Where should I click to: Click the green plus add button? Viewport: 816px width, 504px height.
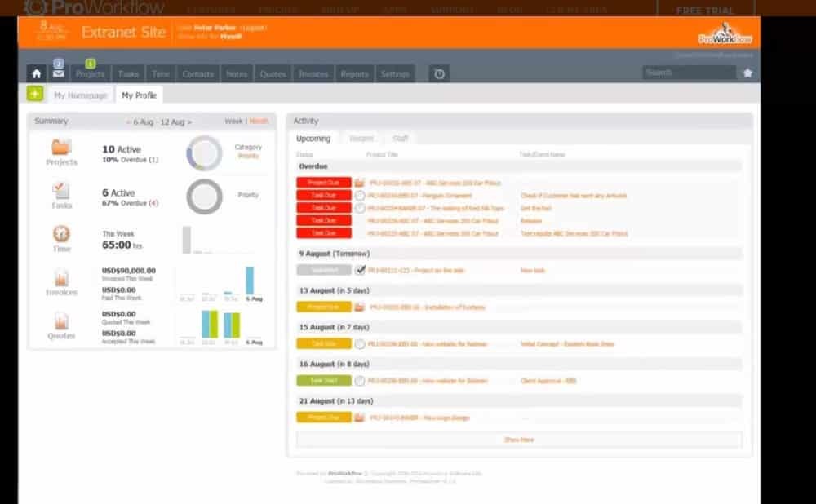click(35, 94)
